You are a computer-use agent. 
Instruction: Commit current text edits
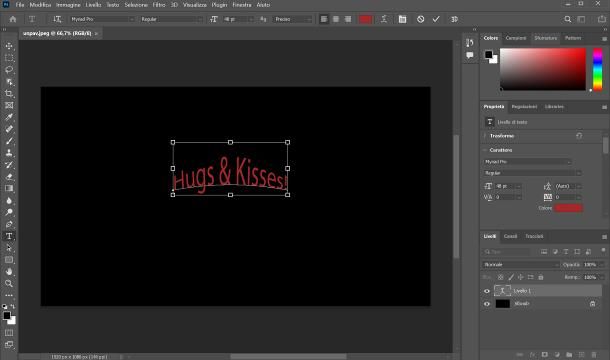point(436,19)
